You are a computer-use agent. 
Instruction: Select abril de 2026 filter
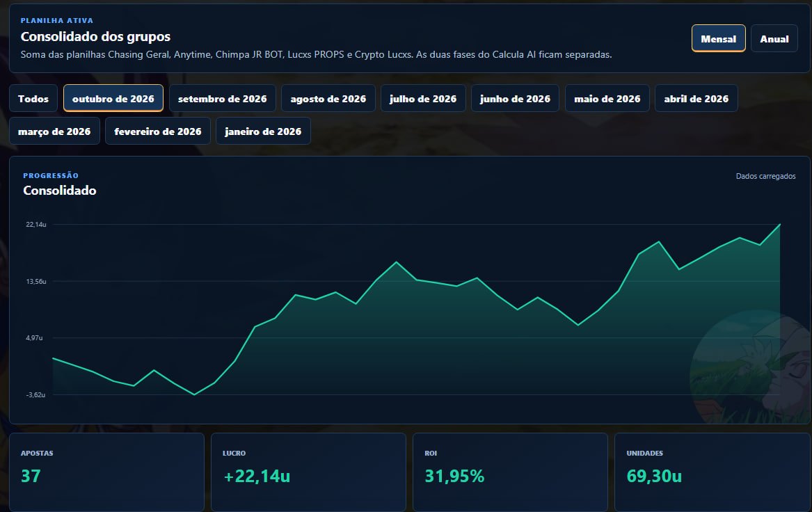696,98
